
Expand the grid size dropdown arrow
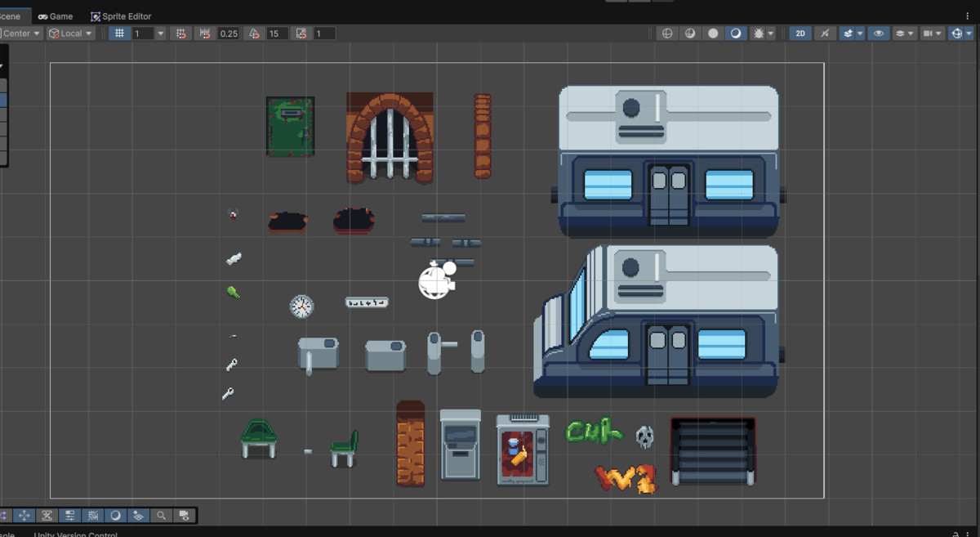[160, 34]
